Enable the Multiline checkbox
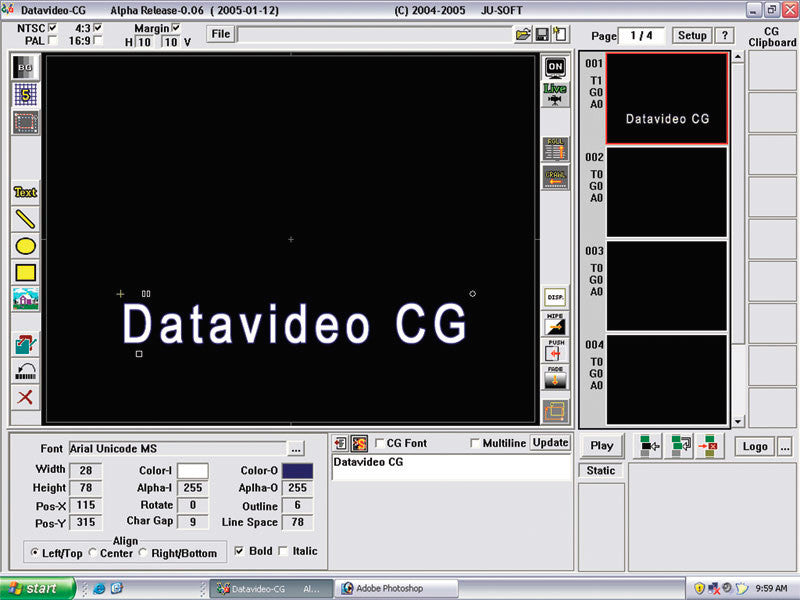The height and width of the screenshot is (600, 800). coord(477,442)
